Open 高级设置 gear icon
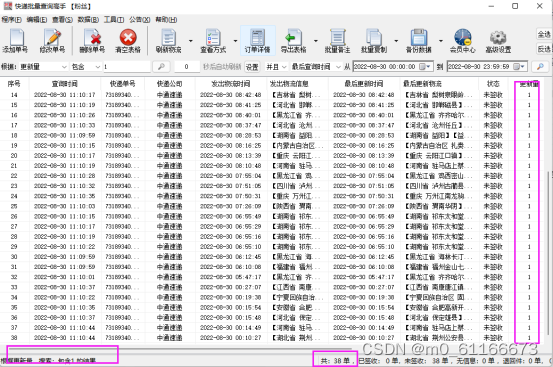Screen dimensions: 553x367 pos(498,37)
